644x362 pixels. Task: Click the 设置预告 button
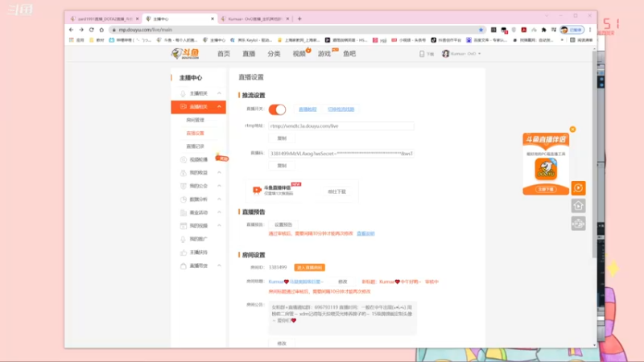point(283,225)
